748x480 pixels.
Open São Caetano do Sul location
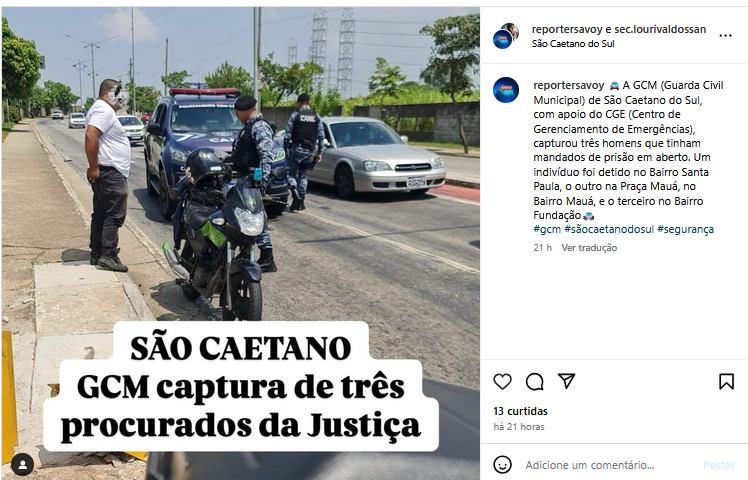[573, 43]
